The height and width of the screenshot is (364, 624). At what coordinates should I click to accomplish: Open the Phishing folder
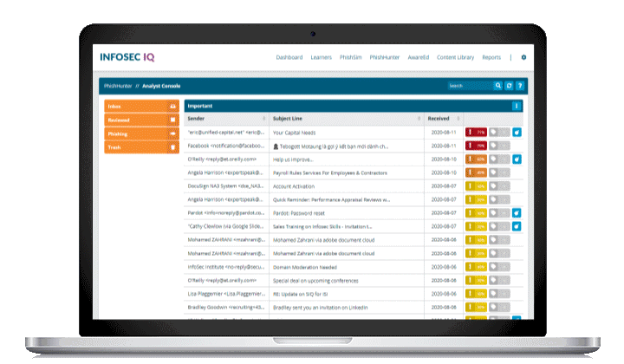(142, 133)
